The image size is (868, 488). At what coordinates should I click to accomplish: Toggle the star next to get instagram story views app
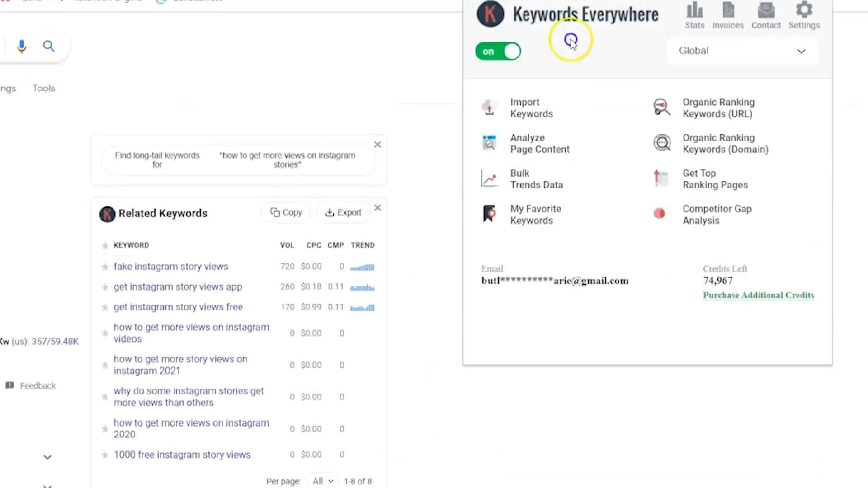coord(105,286)
